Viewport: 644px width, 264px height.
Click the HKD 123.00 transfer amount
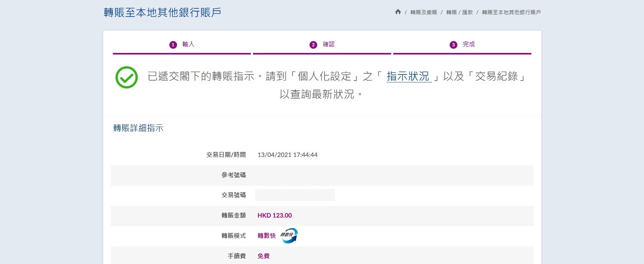(275, 216)
